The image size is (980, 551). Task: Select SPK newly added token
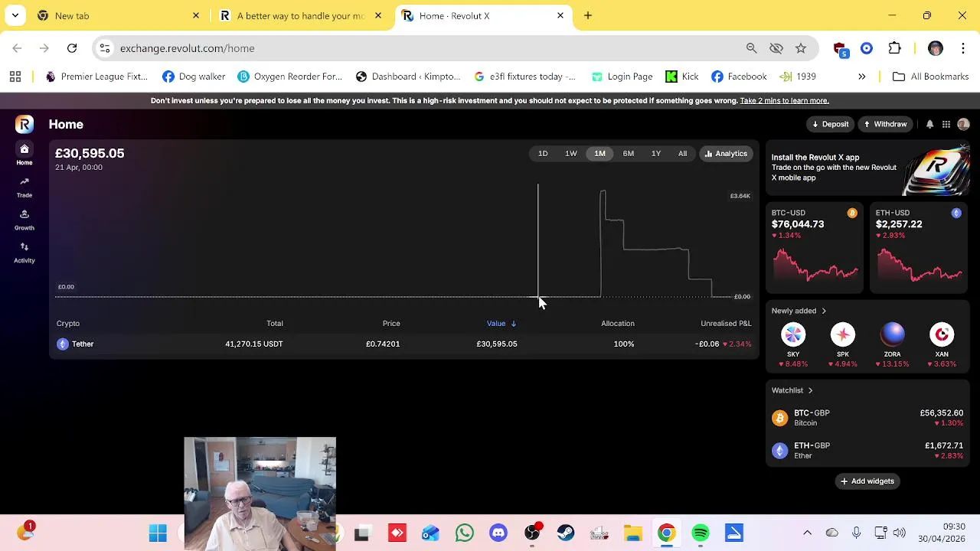843,334
